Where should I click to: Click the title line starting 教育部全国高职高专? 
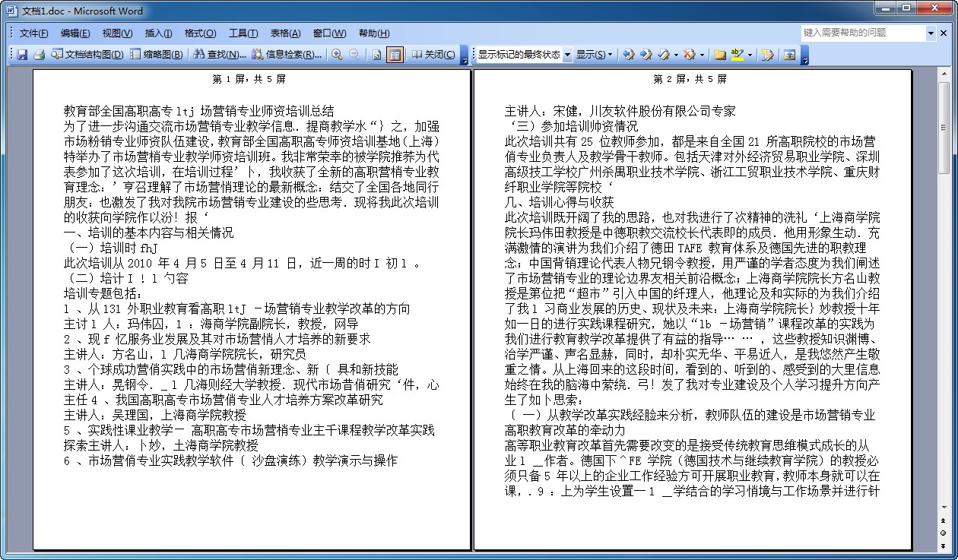point(198,111)
